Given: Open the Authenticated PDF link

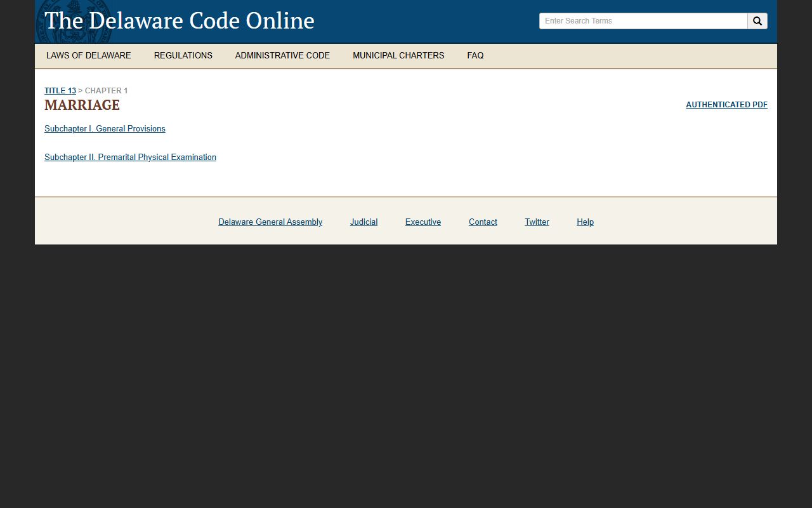Looking at the screenshot, I should point(726,105).
